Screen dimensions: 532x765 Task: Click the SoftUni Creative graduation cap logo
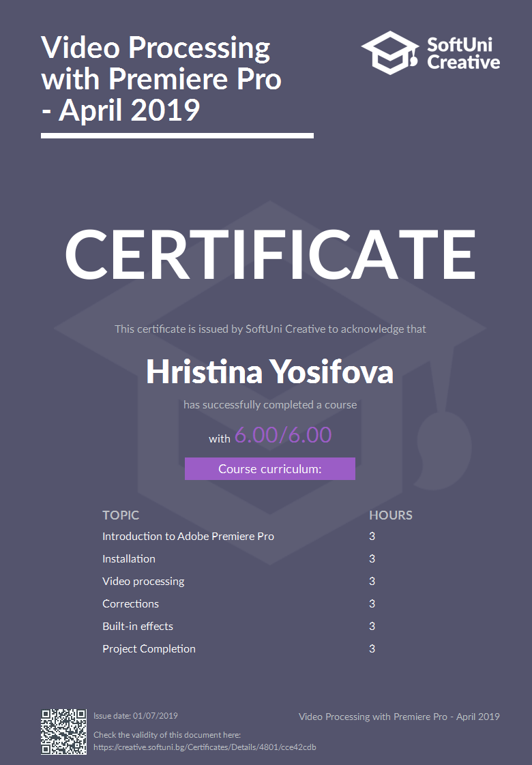[390, 52]
